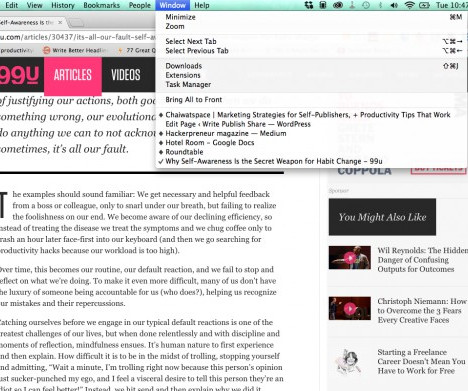This screenshot has width=468, height=391.
Task: Click the You Might Also Like heading
Action: [x=382, y=217]
